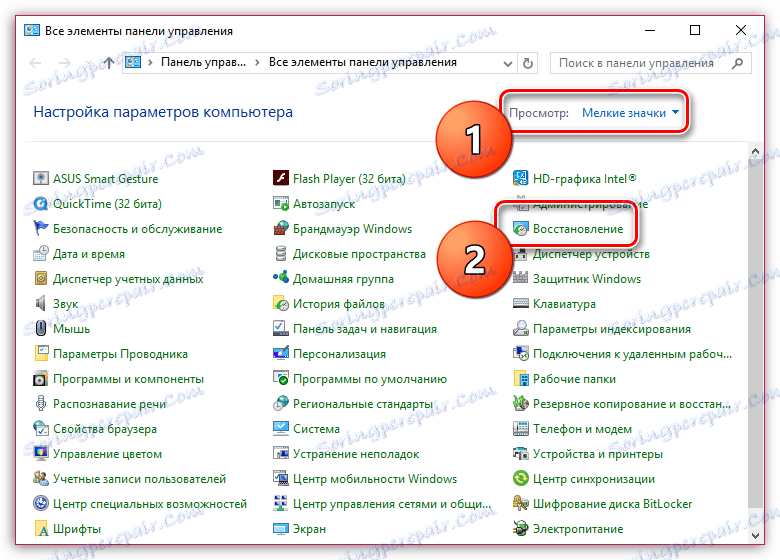Open Диспетчер устройств
Viewport: 780px width, 560px height.
[591, 254]
